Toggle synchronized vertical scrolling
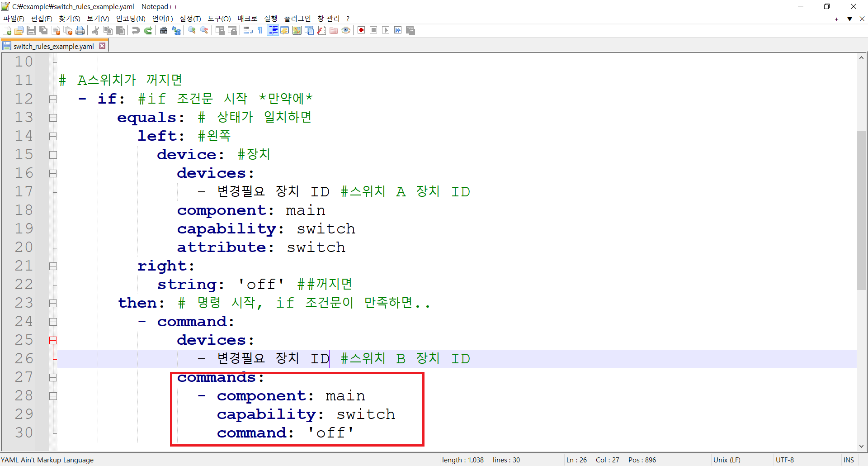868x466 pixels. tap(220, 30)
